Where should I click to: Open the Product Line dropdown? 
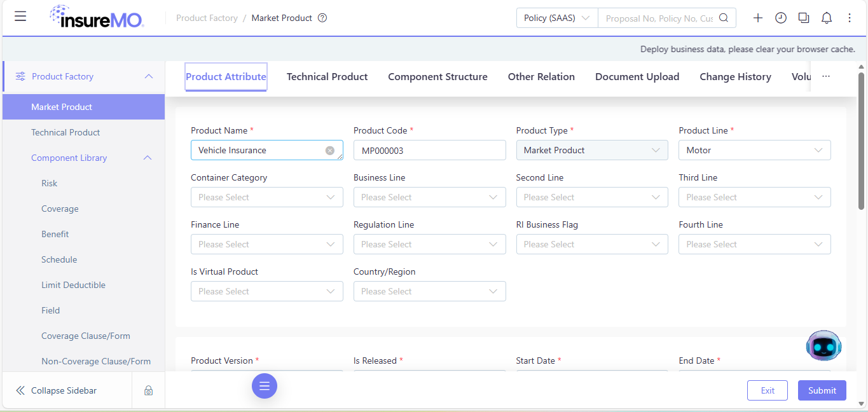click(755, 150)
